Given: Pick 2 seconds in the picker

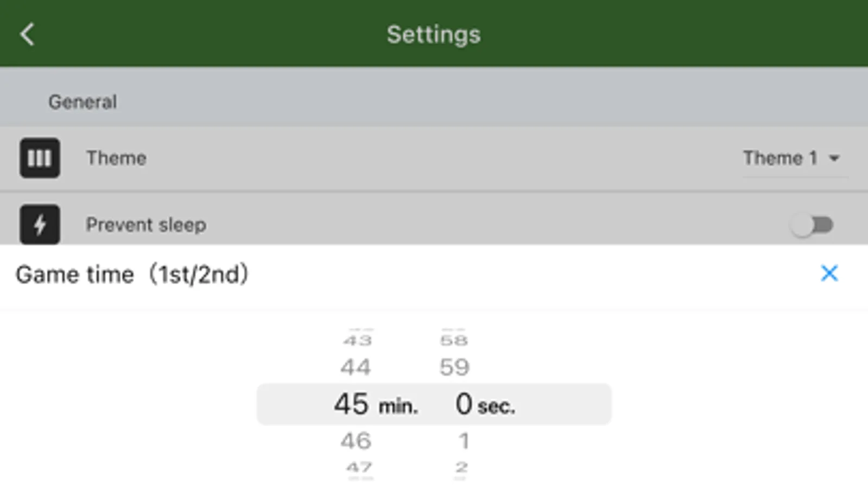Looking at the screenshot, I should pyautogui.click(x=461, y=467).
